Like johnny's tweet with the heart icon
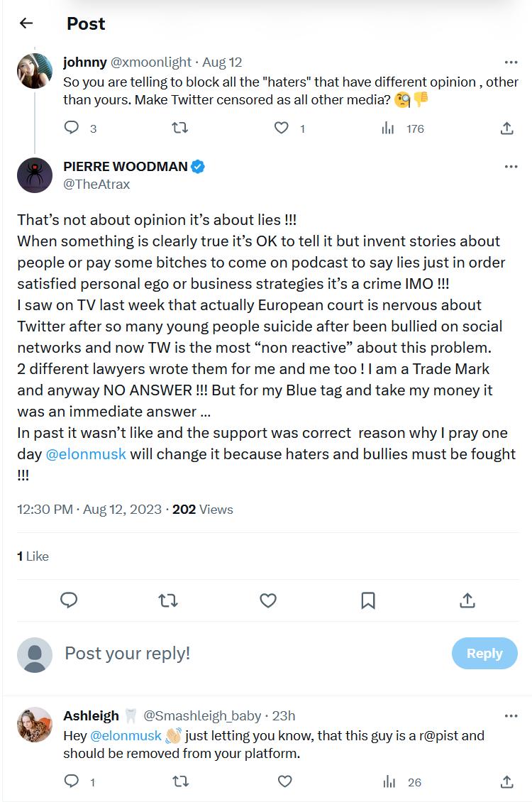Screen dimensions: 532x802 point(282,128)
